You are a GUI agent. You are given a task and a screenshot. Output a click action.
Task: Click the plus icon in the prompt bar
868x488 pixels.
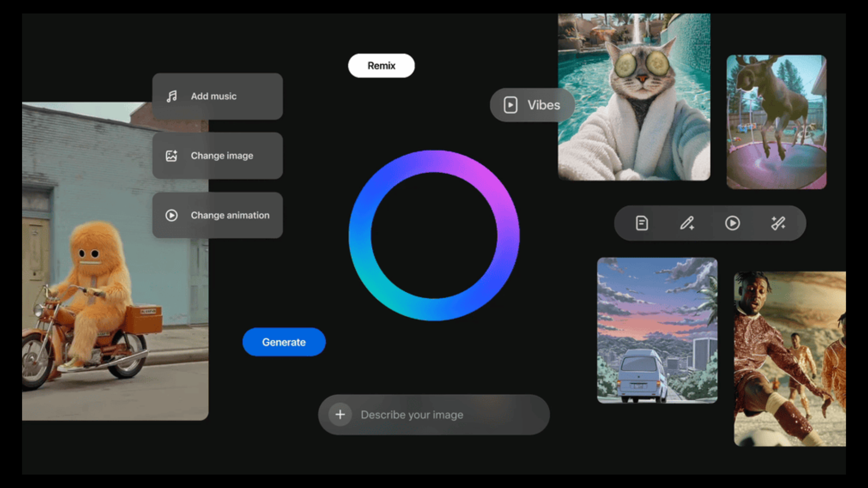coord(340,414)
